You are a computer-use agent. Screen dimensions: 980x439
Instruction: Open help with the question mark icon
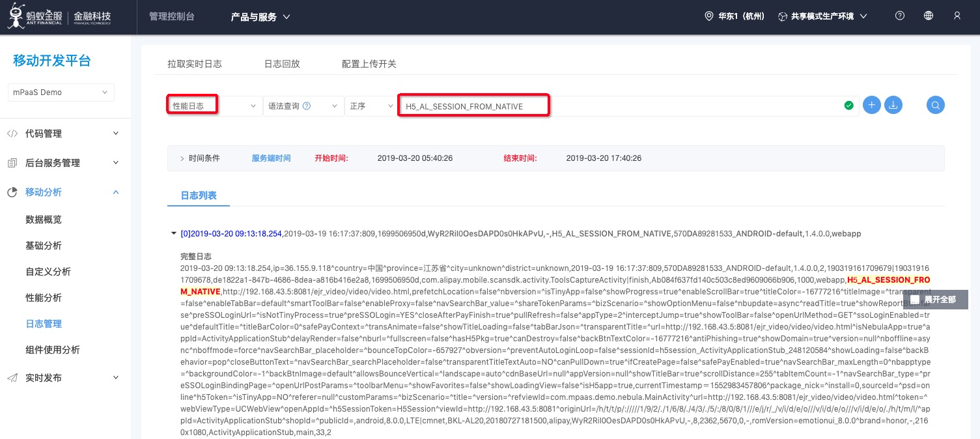point(899,15)
